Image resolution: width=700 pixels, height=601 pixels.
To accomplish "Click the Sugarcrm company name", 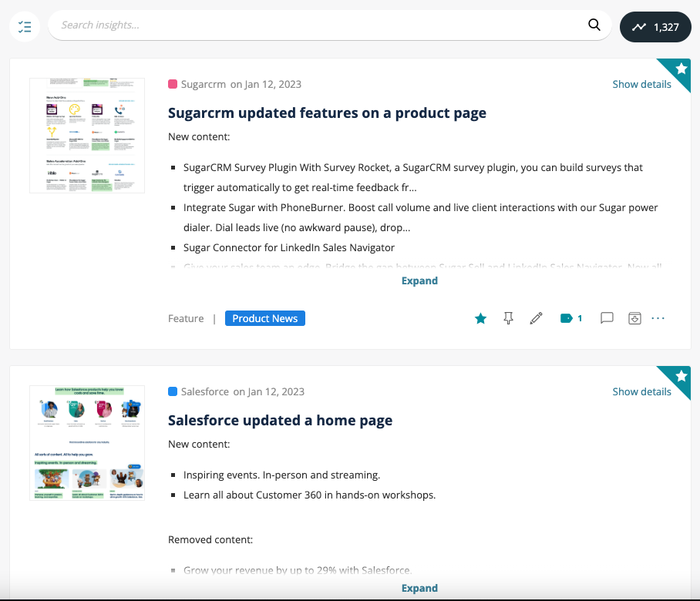I will click(x=203, y=84).
